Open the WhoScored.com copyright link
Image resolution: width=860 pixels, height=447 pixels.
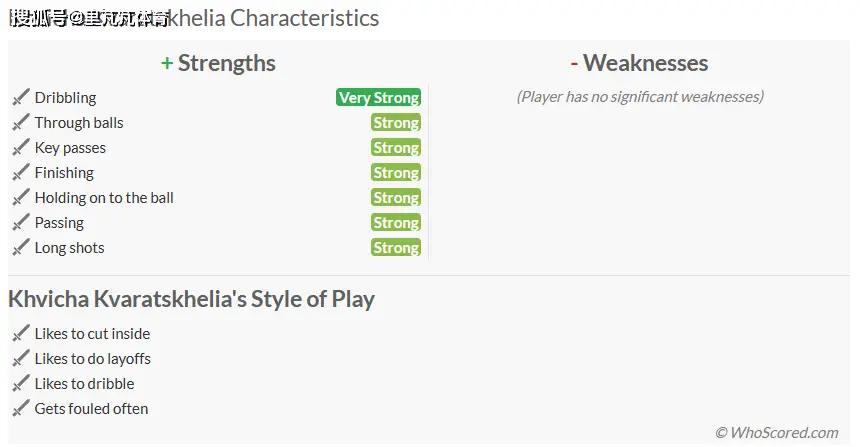pos(777,433)
